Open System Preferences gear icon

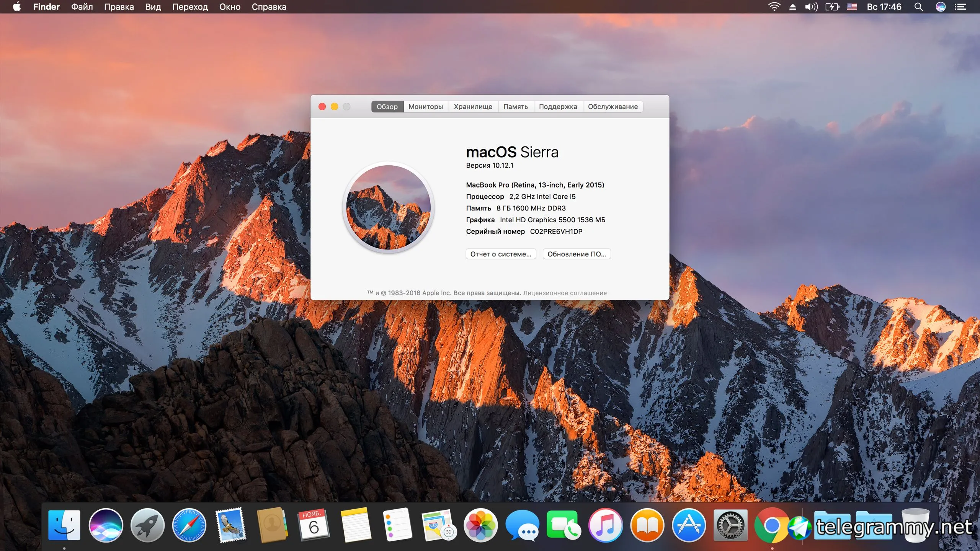(x=730, y=525)
